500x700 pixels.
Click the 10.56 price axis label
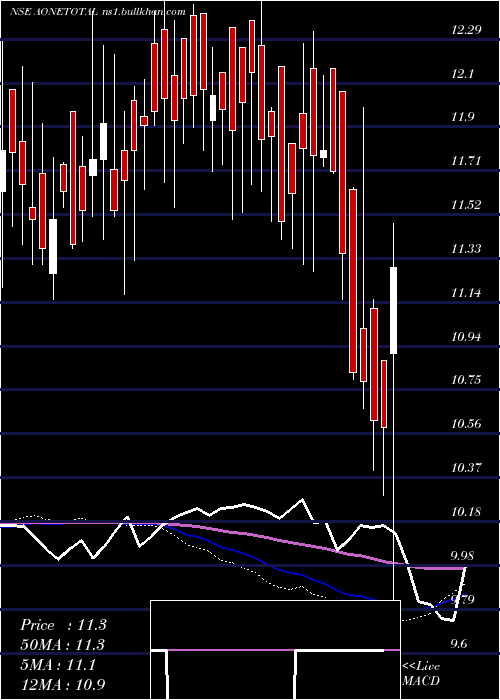pos(466,424)
